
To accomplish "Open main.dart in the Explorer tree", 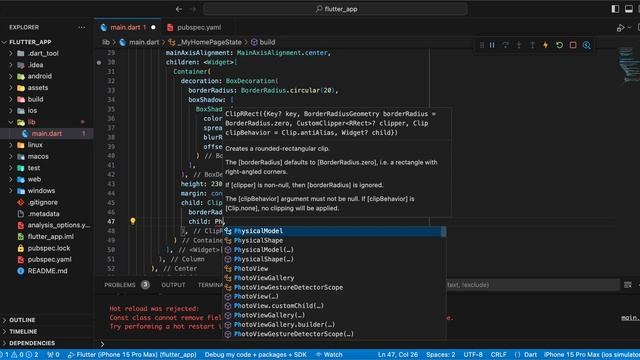I will click(47, 133).
